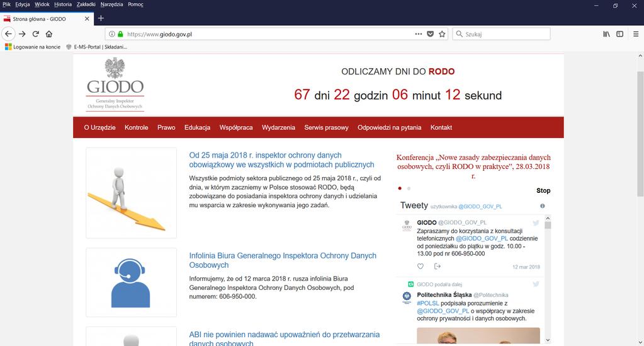Click the GIODO avatar in tweet
The width and height of the screenshot is (644, 346).
(407, 225)
